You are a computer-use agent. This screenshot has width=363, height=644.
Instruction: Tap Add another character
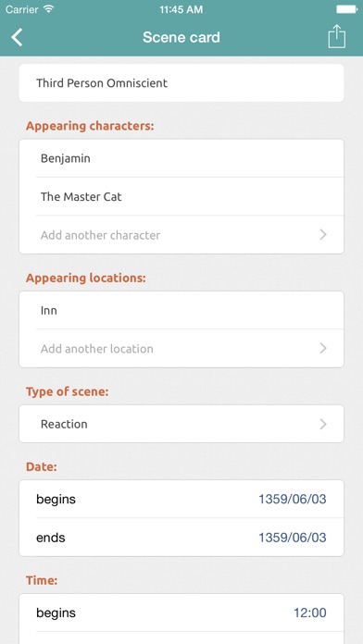pyautogui.click(x=100, y=235)
